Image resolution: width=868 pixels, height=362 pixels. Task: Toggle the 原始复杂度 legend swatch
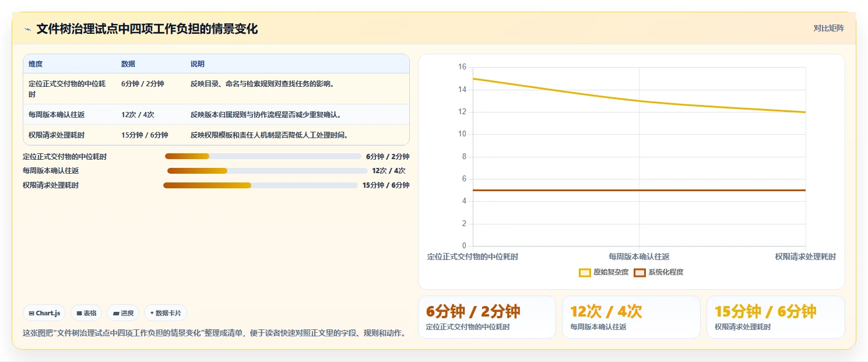pyautogui.click(x=585, y=272)
